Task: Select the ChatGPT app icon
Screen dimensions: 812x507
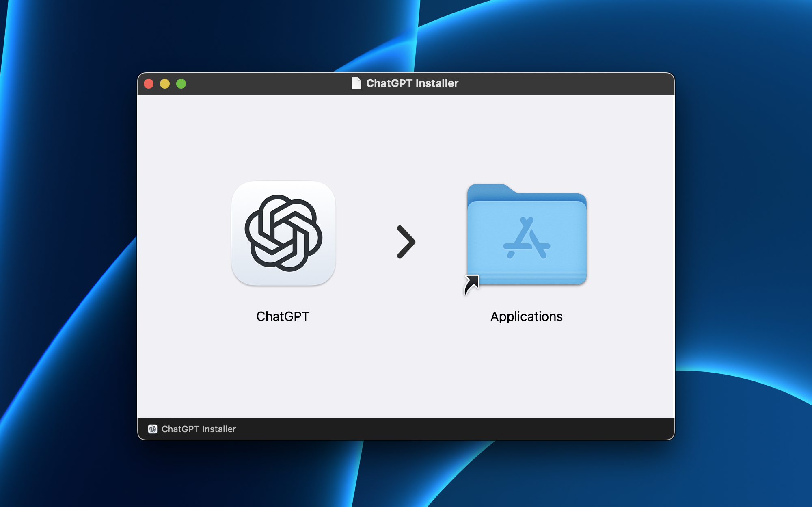Action: coord(283,233)
